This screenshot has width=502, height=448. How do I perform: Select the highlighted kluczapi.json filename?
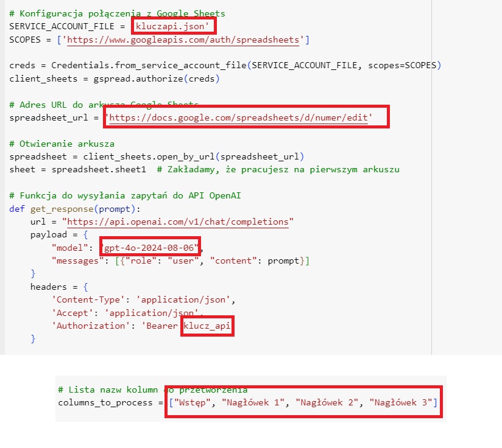(172, 26)
